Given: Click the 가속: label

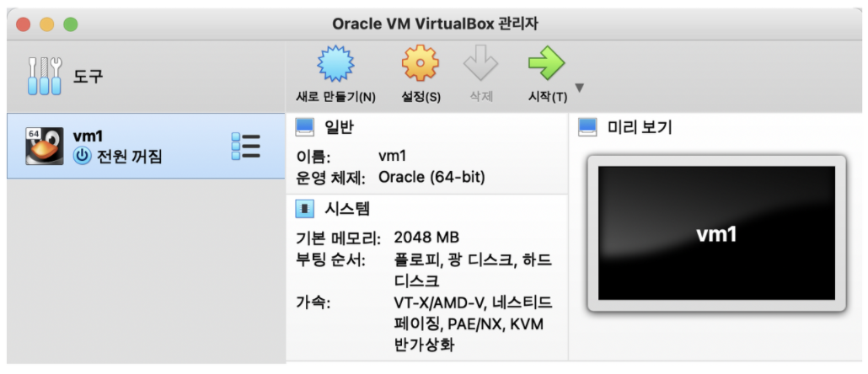Looking at the screenshot, I should point(313,302).
